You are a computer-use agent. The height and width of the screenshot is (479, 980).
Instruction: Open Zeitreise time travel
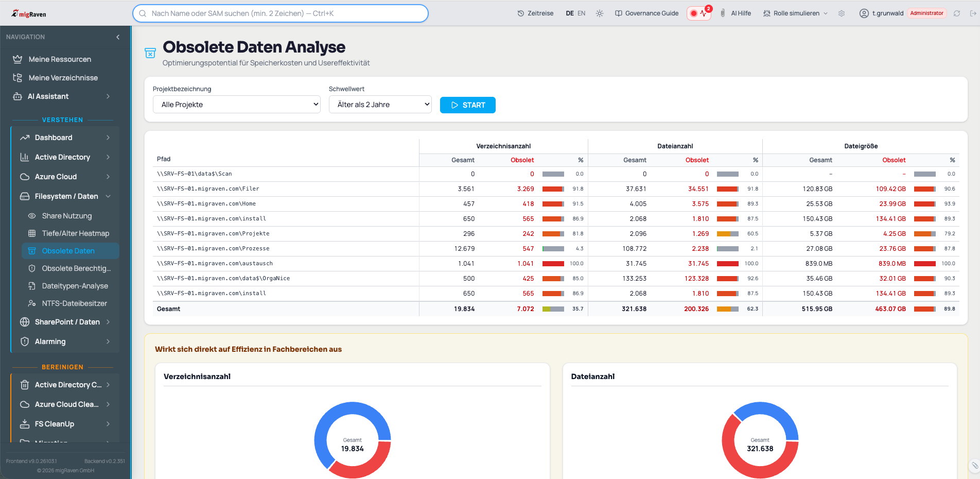click(535, 13)
